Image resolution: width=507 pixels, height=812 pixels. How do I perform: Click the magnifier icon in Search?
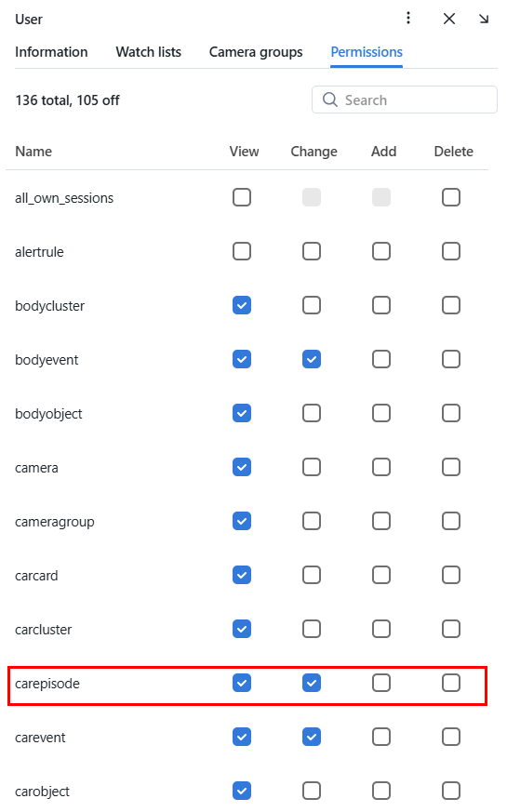point(330,100)
